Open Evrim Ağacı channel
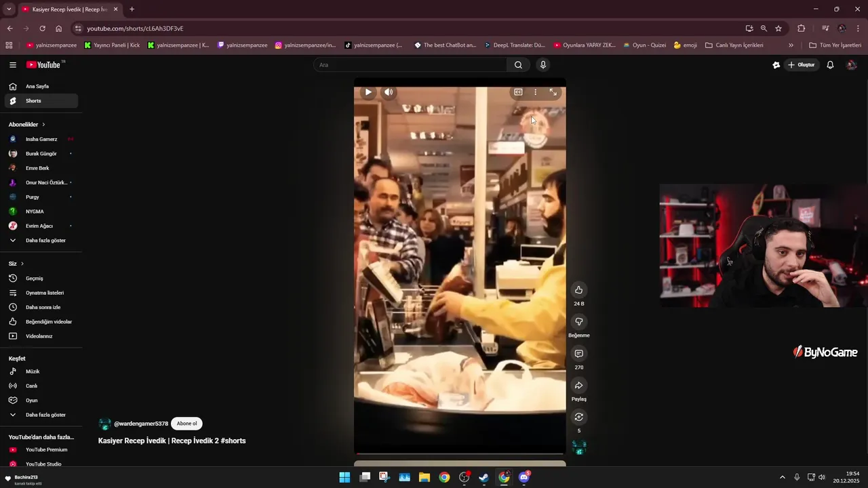Image resolution: width=868 pixels, height=488 pixels. (41, 226)
